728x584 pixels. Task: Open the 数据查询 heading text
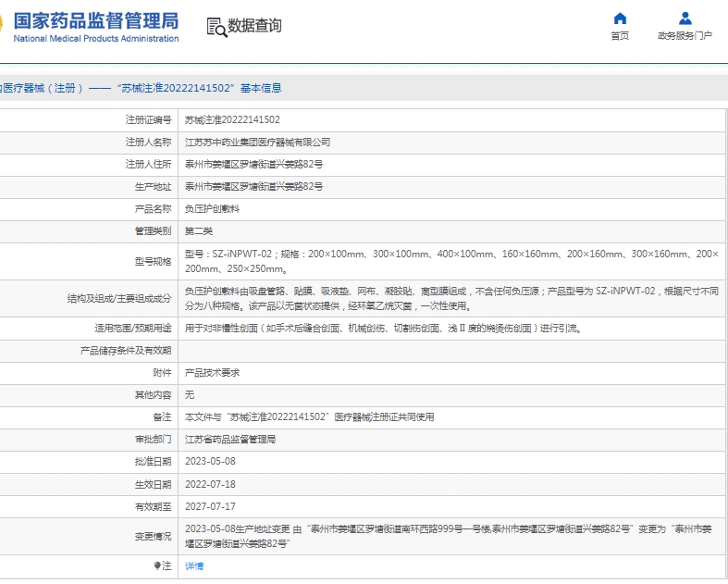pos(254,27)
